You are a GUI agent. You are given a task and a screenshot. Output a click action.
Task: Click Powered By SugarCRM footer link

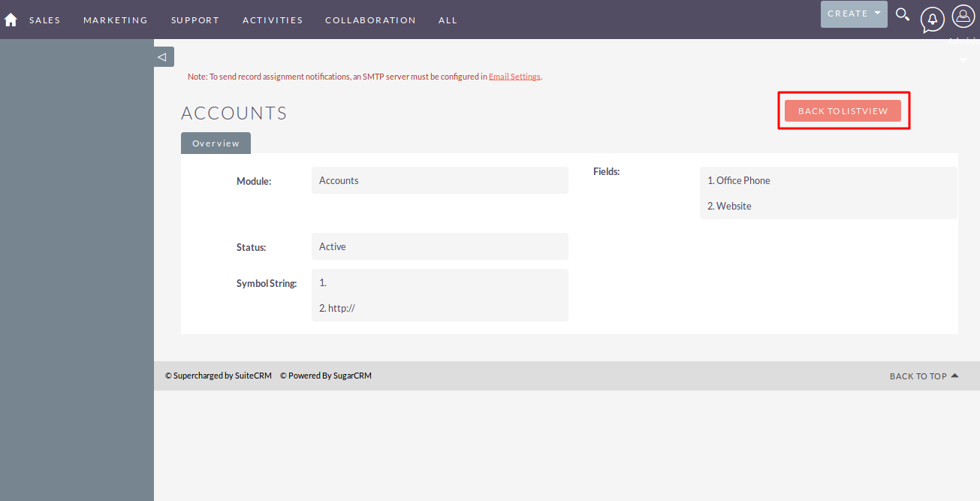click(x=326, y=376)
